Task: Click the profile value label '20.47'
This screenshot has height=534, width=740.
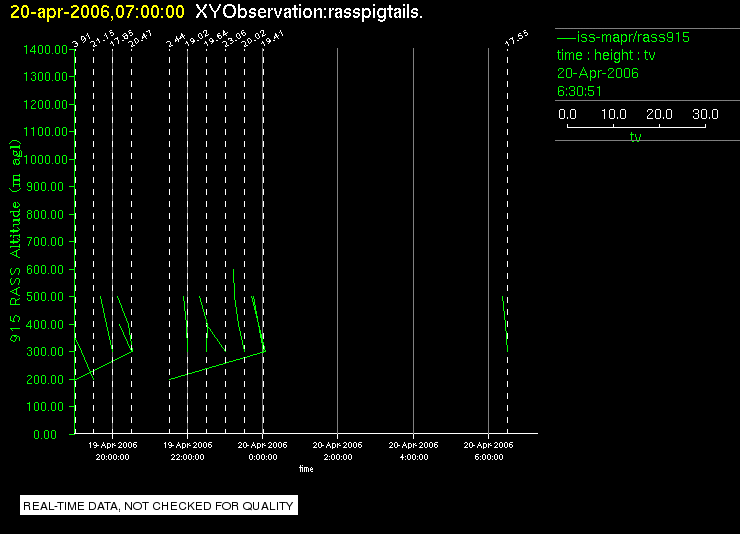Action: click(140, 39)
